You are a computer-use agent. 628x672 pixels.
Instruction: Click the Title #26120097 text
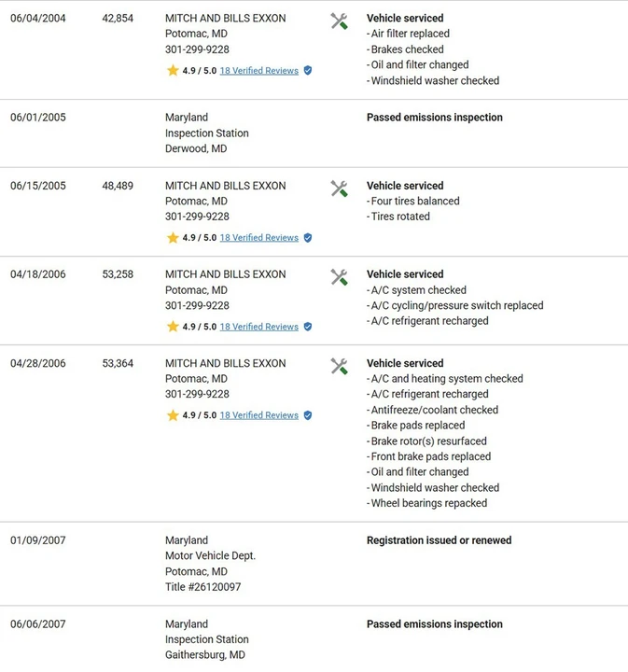click(203, 587)
